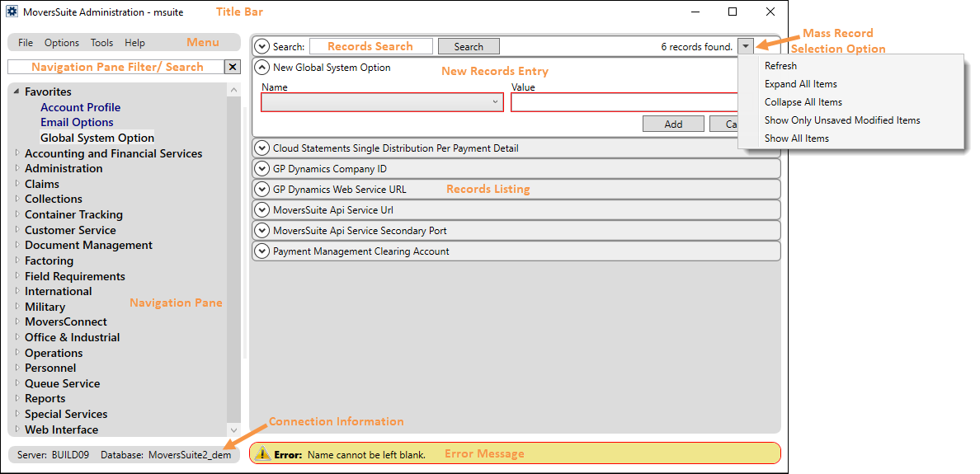The height and width of the screenshot is (474, 980).
Task: Expand the Factoring tree node
Action: (x=17, y=260)
